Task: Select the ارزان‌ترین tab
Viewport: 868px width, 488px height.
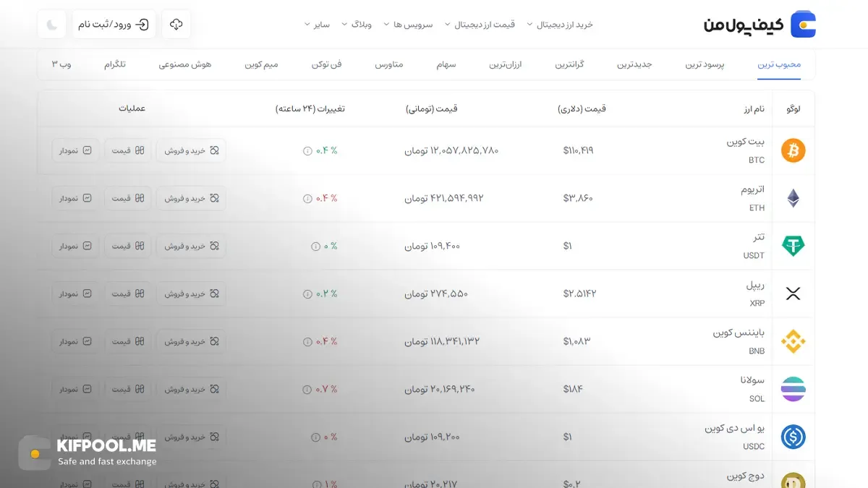Action: [505, 64]
